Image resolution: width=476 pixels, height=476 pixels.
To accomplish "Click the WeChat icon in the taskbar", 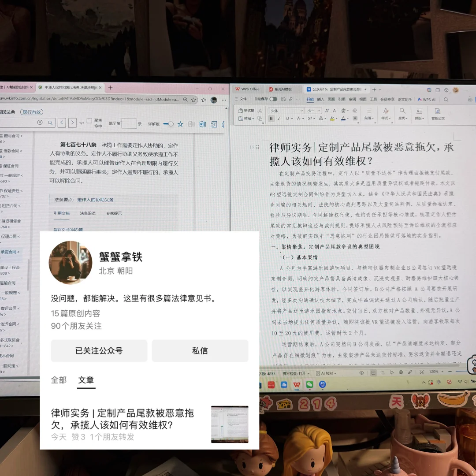I will point(309,385).
